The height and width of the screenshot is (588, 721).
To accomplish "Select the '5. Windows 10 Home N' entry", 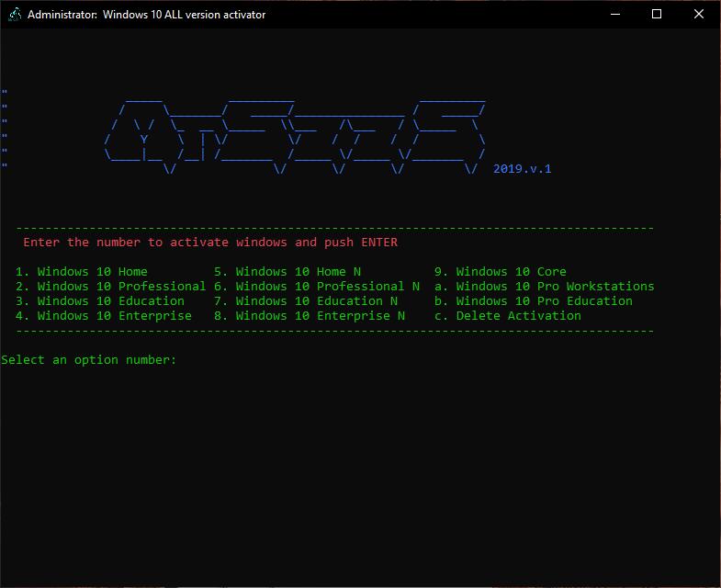I will point(287,271).
